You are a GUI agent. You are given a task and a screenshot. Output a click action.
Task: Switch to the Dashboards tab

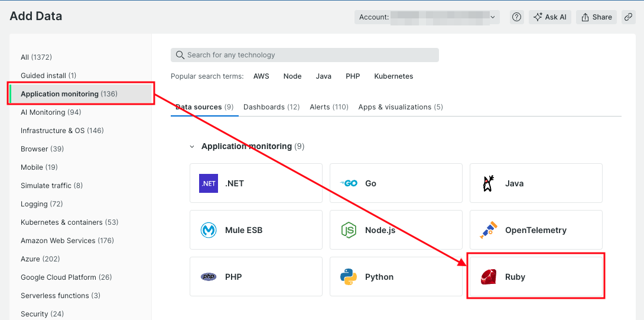[x=271, y=107]
